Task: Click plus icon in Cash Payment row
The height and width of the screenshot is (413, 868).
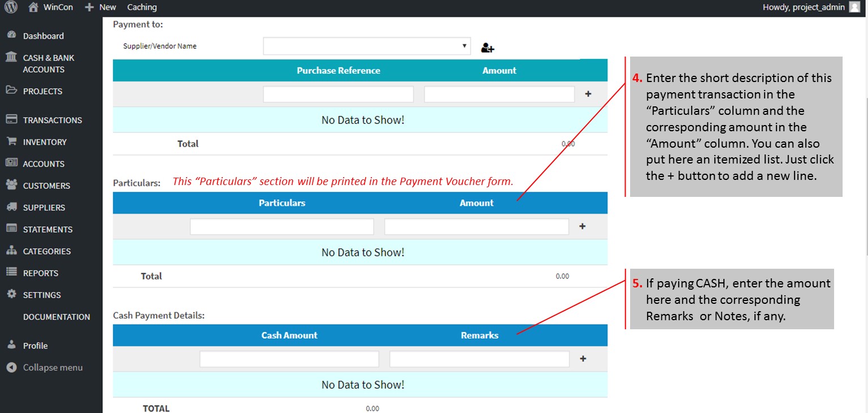Action: coord(583,359)
